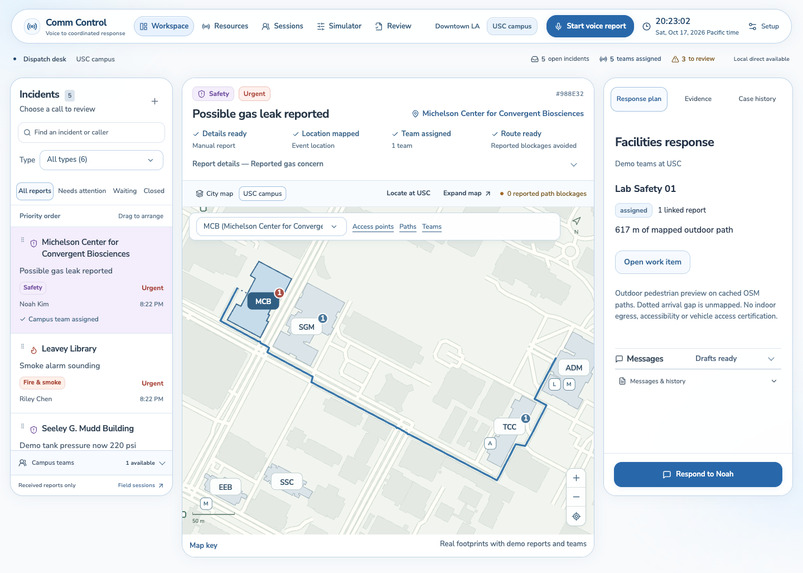Screen dimensions: 803x573
Task: Select the Downtown LA region toggle
Action: pyautogui.click(x=457, y=26)
